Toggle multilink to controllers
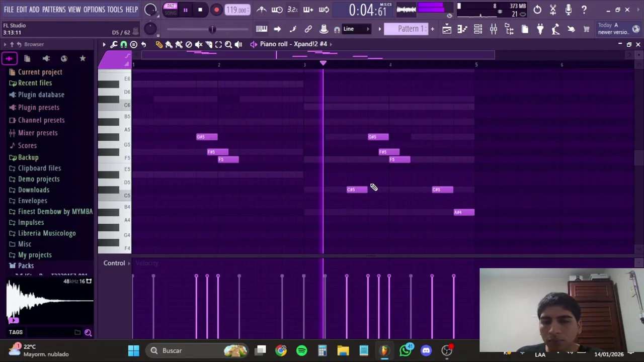 [308, 29]
